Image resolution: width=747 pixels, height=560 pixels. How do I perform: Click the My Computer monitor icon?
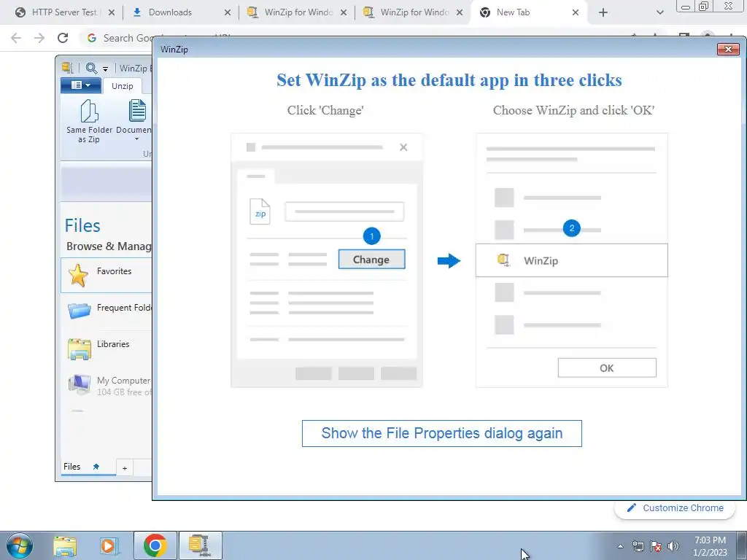(x=79, y=385)
